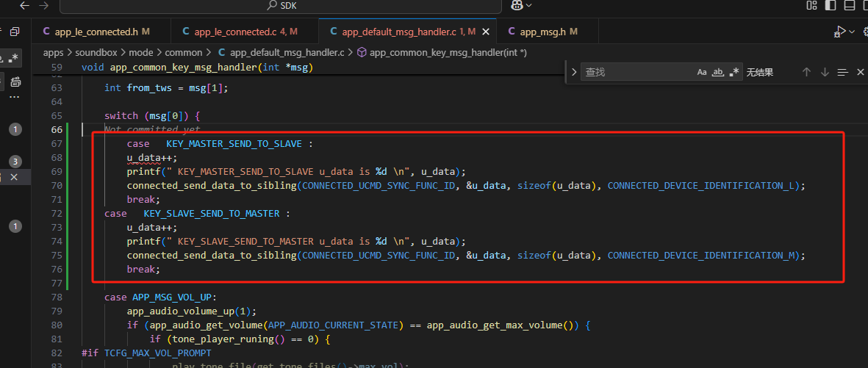Image resolution: width=868 pixels, height=368 pixels.
Task: Click the break; on line 71
Action: (x=143, y=199)
